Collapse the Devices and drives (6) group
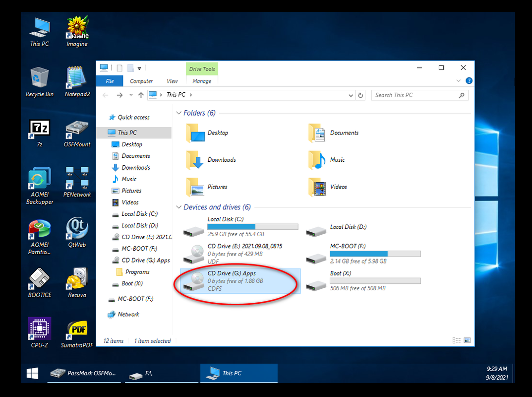The height and width of the screenshot is (397, 532). [179, 207]
